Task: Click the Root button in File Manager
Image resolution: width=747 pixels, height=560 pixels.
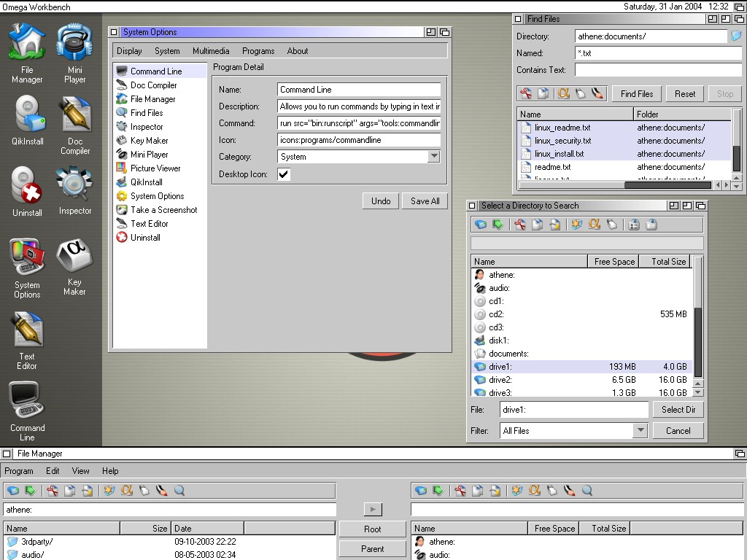Action: pos(372,529)
